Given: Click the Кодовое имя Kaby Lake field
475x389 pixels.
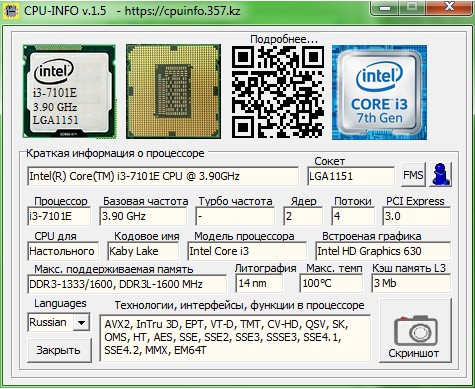Looking at the screenshot, I should pyautogui.click(x=143, y=251).
